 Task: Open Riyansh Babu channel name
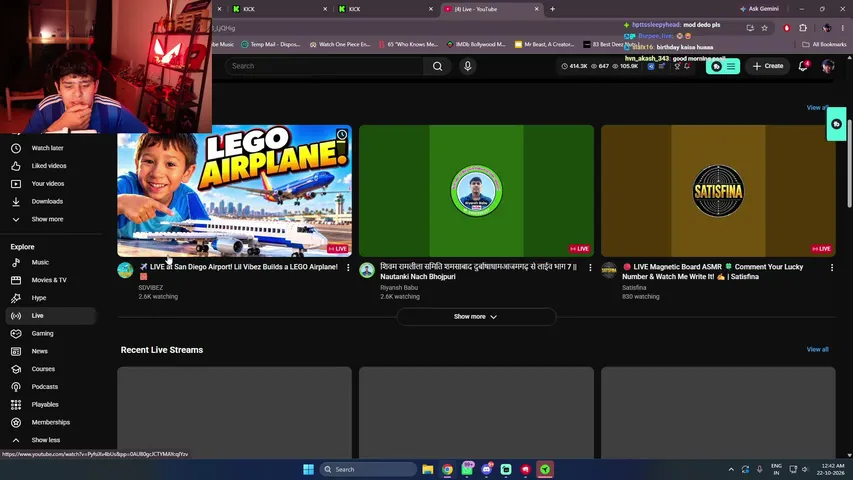(x=399, y=287)
